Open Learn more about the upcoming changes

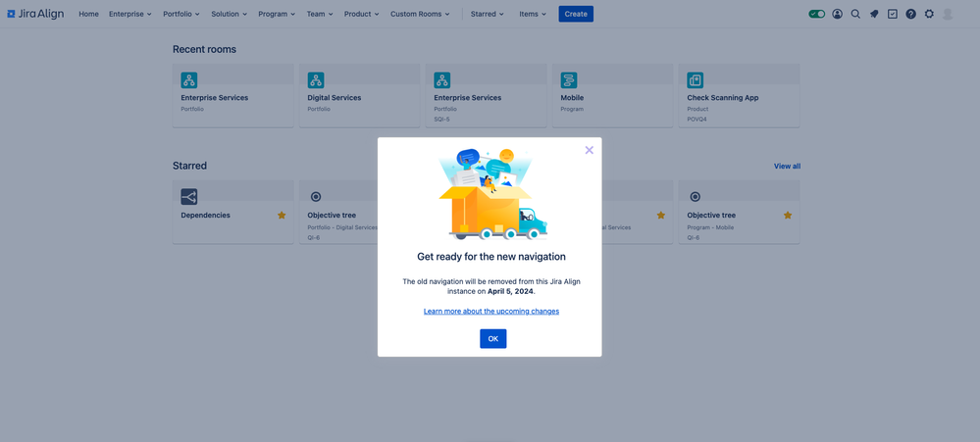tap(491, 311)
